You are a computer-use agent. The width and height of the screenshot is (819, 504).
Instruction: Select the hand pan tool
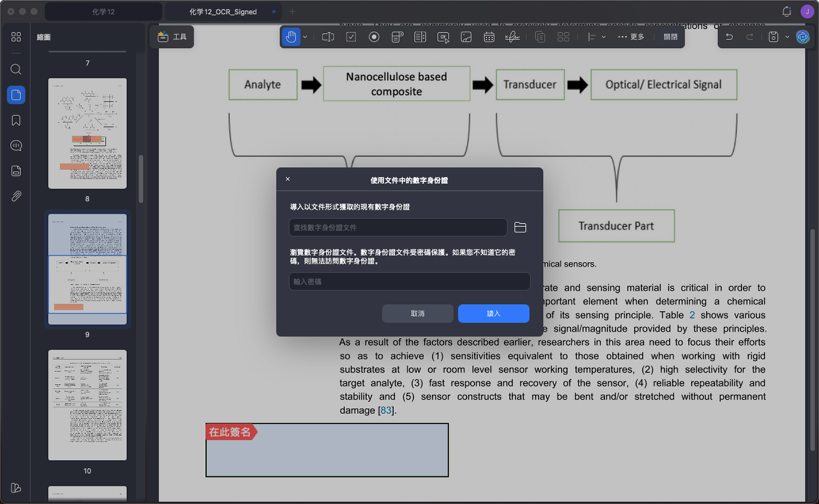pyautogui.click(x=291, y=37)
